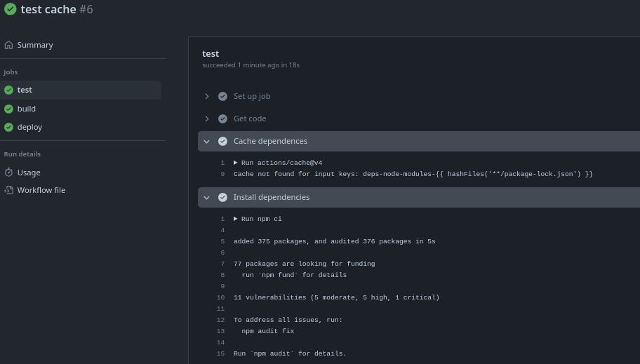Open the Workflow file link
Image resolution: width=640 pixels, height=364 pixels.
[x=41, y=190]
